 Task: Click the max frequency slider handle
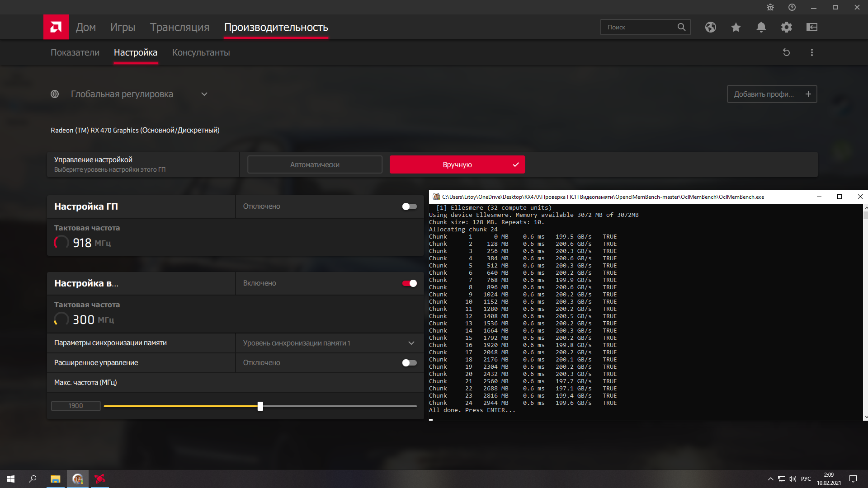click(x=260, y=406)
